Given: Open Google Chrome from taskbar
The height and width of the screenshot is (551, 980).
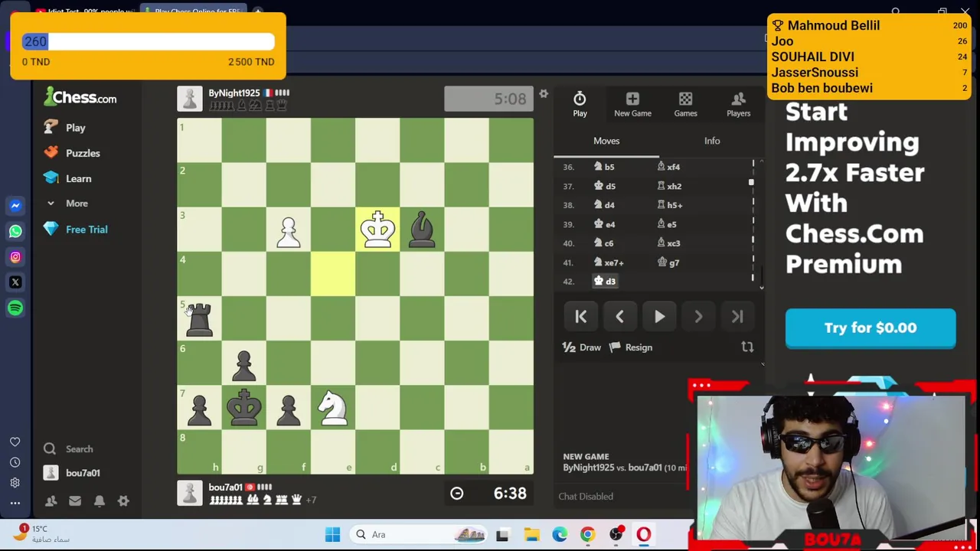Looking at the screenshot, I should click(587, 534).
